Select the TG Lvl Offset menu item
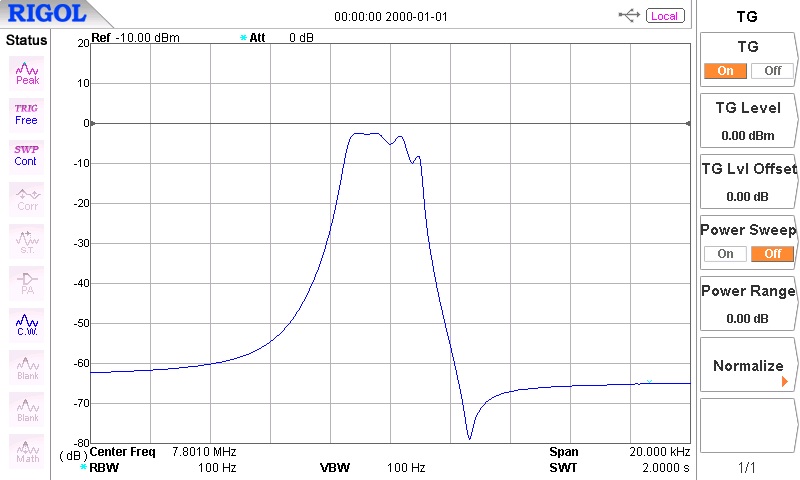 pyautogui.click(x=748, y=182)
